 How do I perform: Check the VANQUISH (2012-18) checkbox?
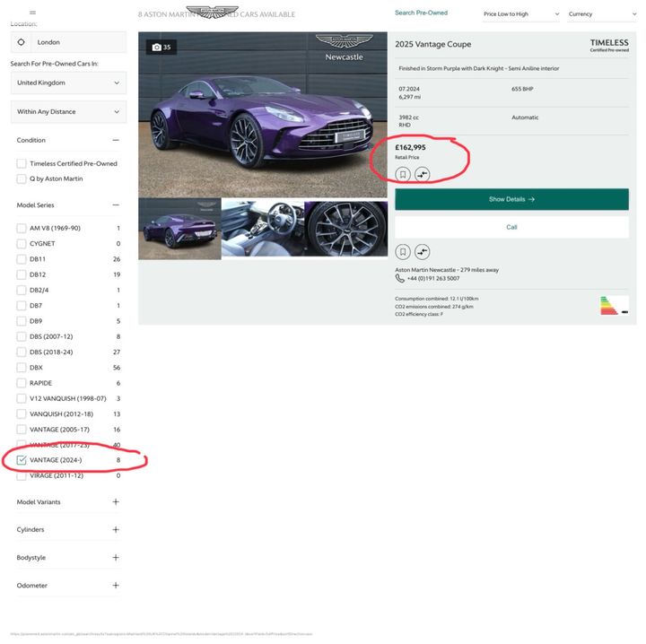[x=22, y=413]
